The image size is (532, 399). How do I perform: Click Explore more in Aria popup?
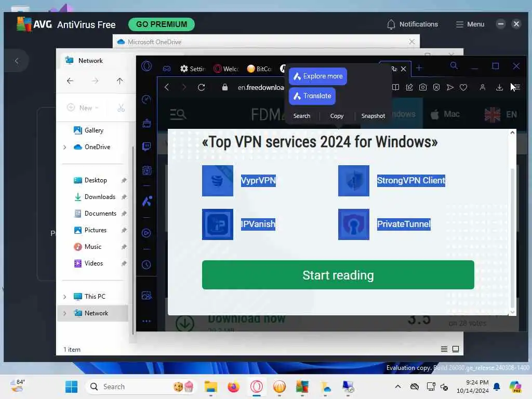317,76
